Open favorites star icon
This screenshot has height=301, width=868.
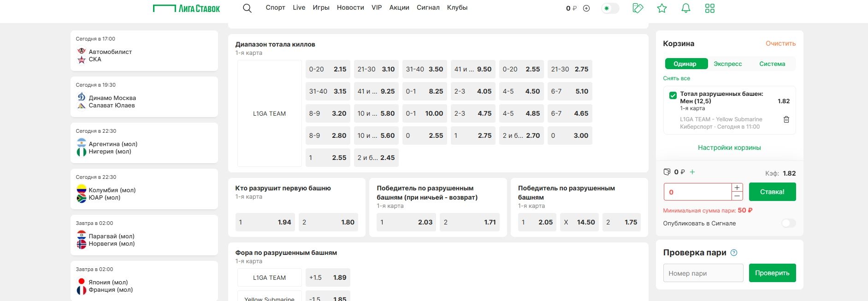662,8
